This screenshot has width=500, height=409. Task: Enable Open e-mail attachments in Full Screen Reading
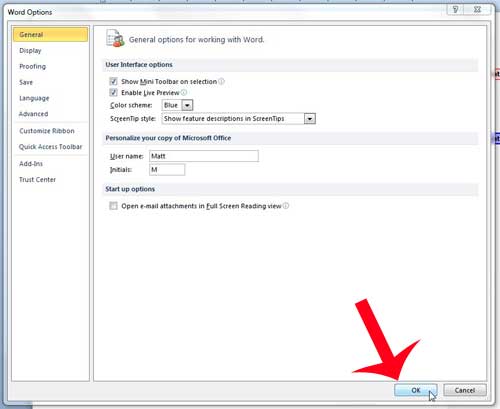[113, 206]
